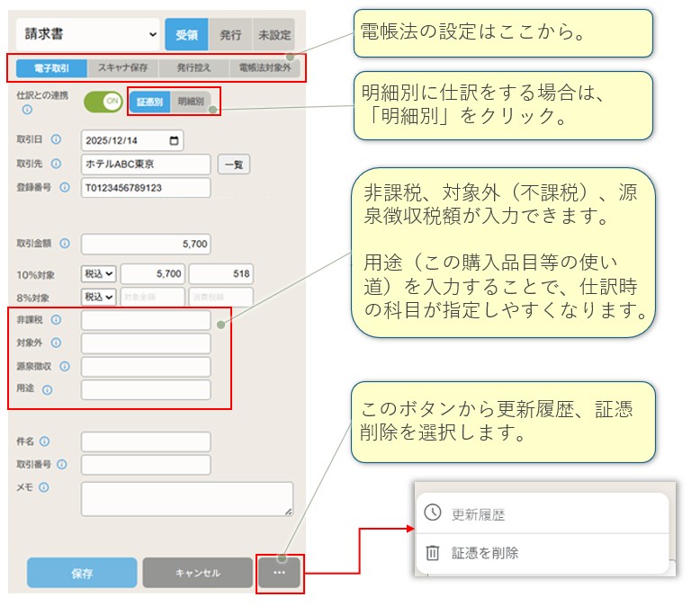
Task: Select the 発行 segment
Action: click(230, 34)
